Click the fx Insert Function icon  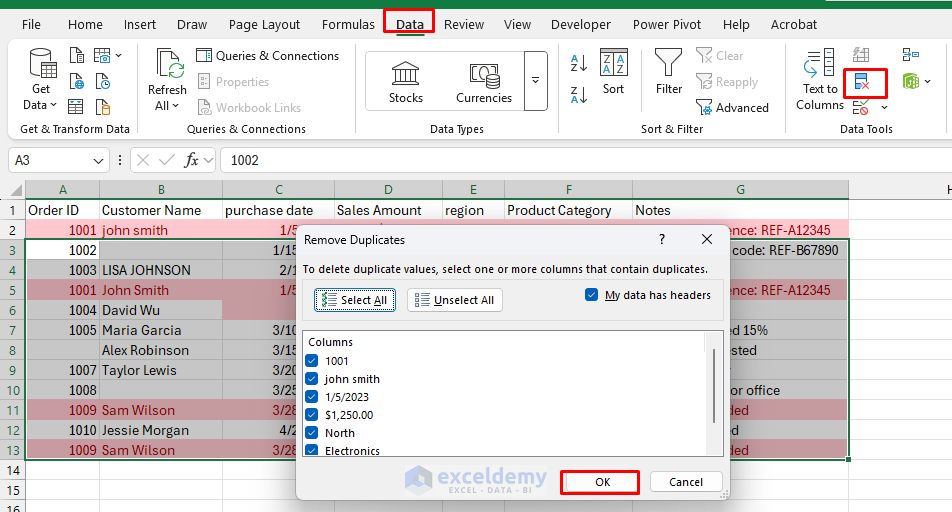click(191, 160)
